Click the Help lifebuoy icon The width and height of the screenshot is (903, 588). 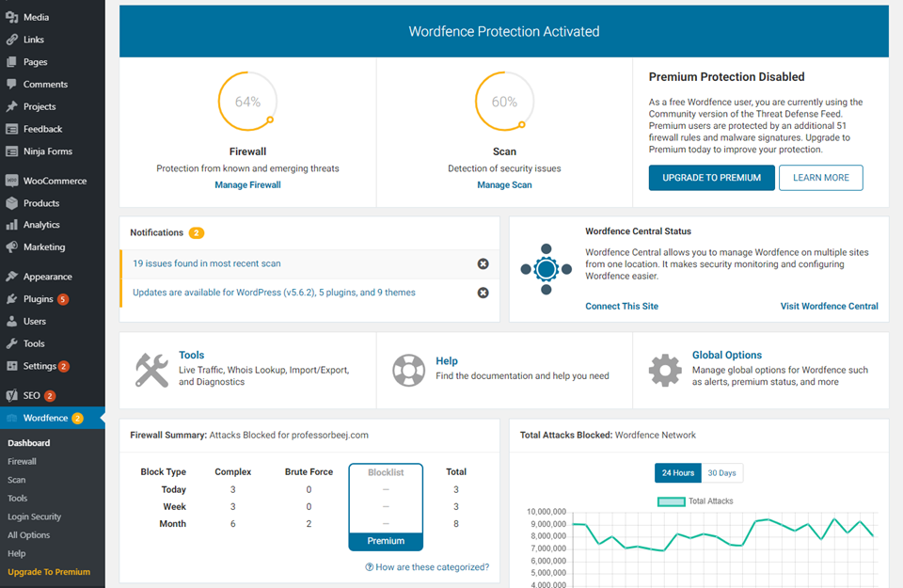click(x=409, y=370)
